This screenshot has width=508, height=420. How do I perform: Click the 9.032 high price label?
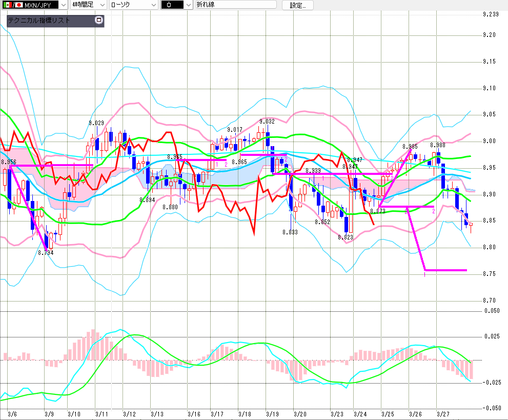[x=267, y=122]
